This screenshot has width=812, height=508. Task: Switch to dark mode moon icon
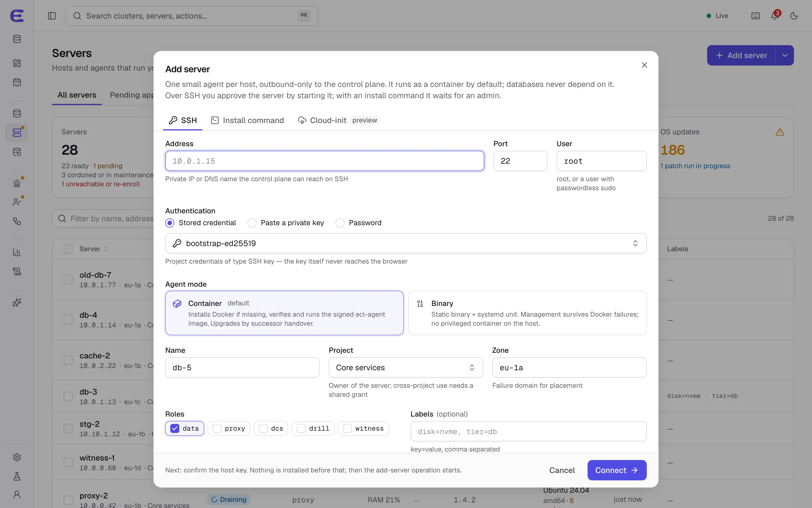pyautogui.click(x=794, y=16)
